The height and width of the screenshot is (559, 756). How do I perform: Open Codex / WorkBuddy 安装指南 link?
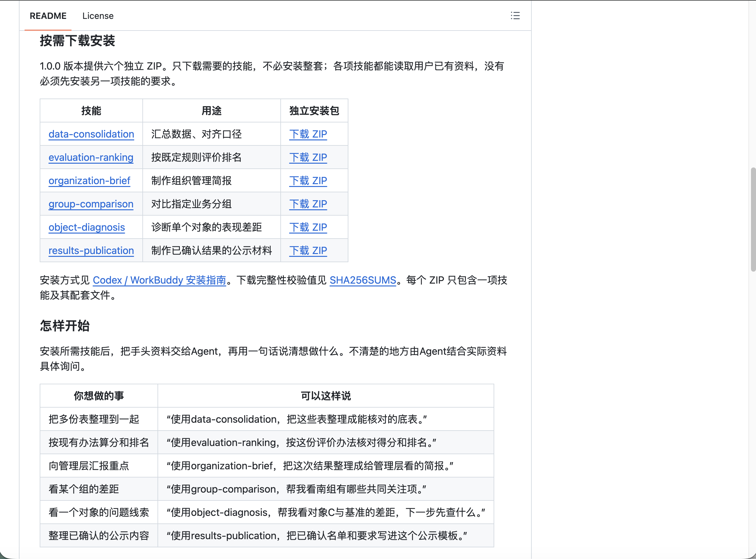point(159,280)
